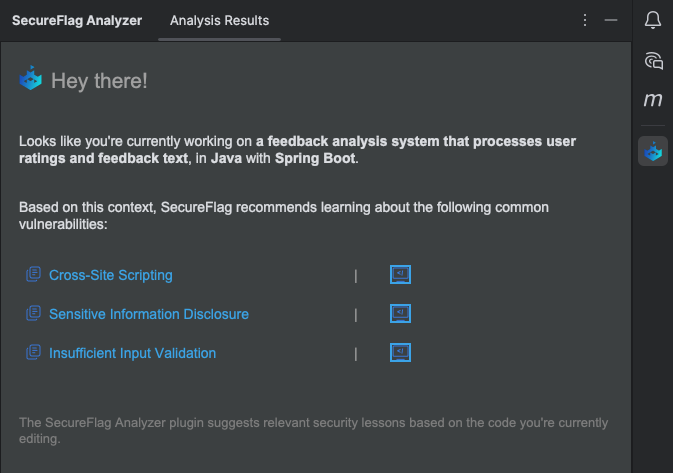Open the AI Assistant chat tool window
The width and height of the screenshot is (673, 473).
pos(653,61)
